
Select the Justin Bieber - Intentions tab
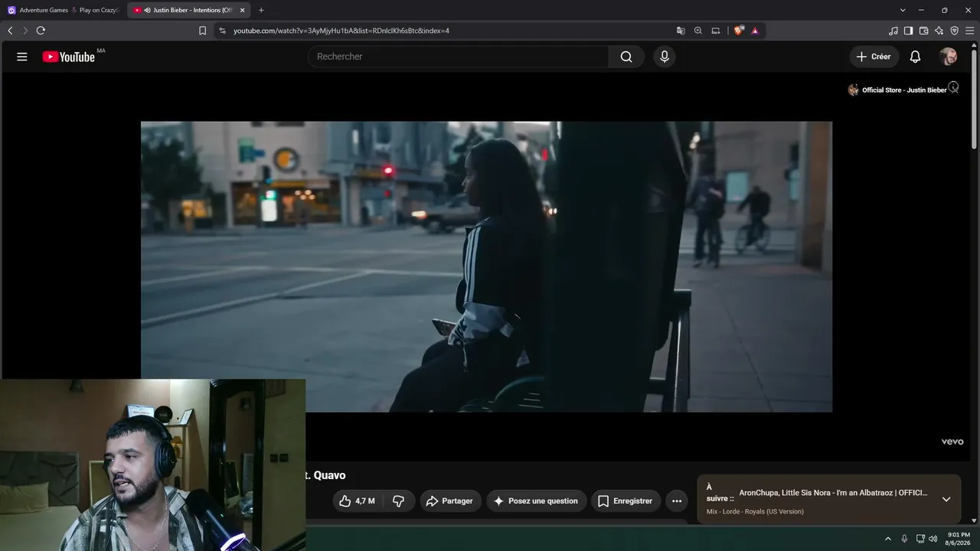point(188,10)
